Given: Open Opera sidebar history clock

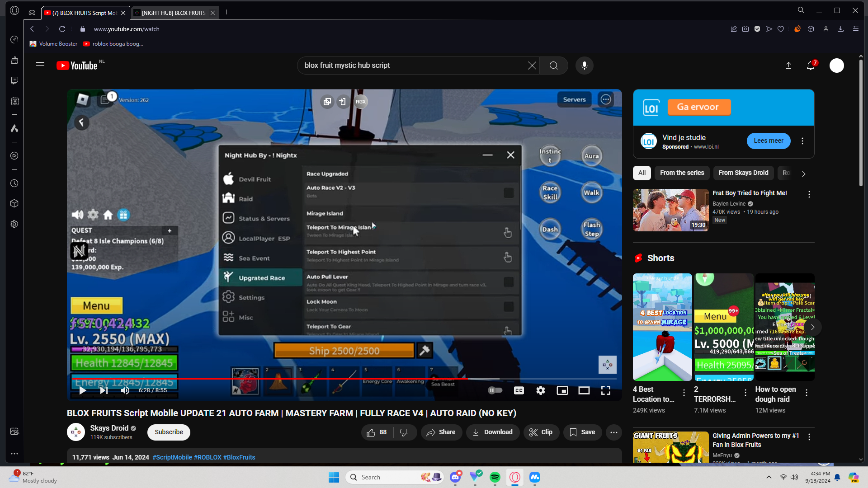Looking at the screenshot, I should click(x=14, y=183).
